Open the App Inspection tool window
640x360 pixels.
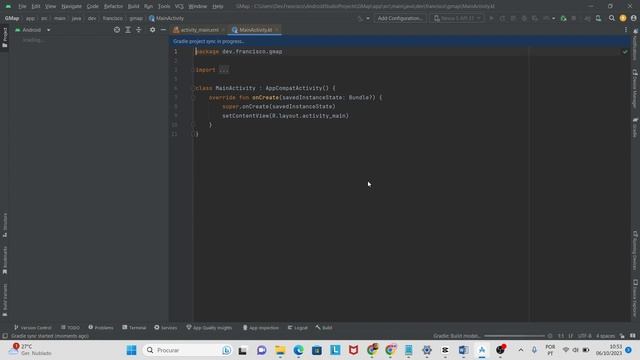260,328
